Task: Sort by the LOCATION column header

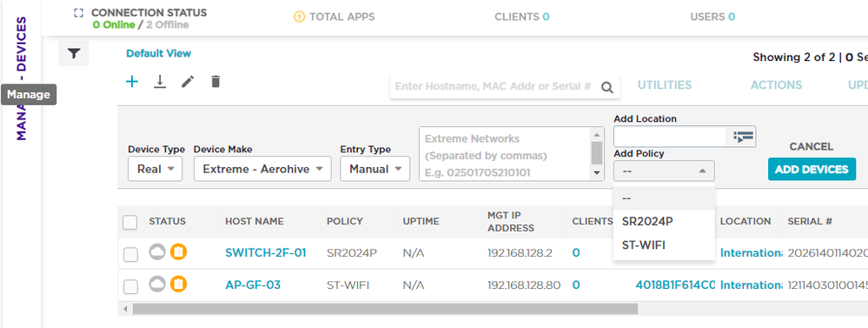Action: 745,222
